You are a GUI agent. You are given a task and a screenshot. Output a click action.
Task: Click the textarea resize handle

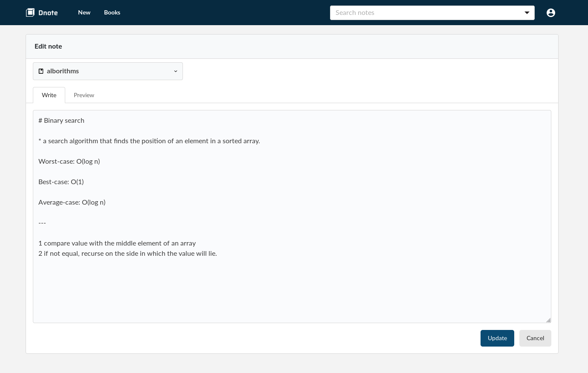tap(548, 320)
